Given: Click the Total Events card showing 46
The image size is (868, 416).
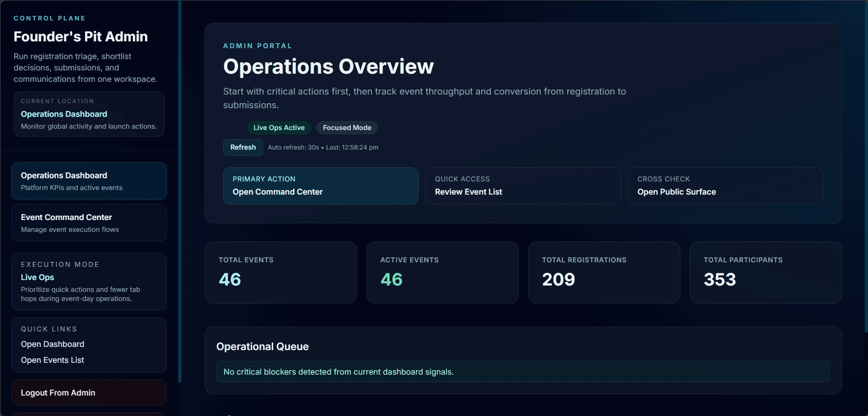Looking at the screenshot, I should (x=280, y=272).
